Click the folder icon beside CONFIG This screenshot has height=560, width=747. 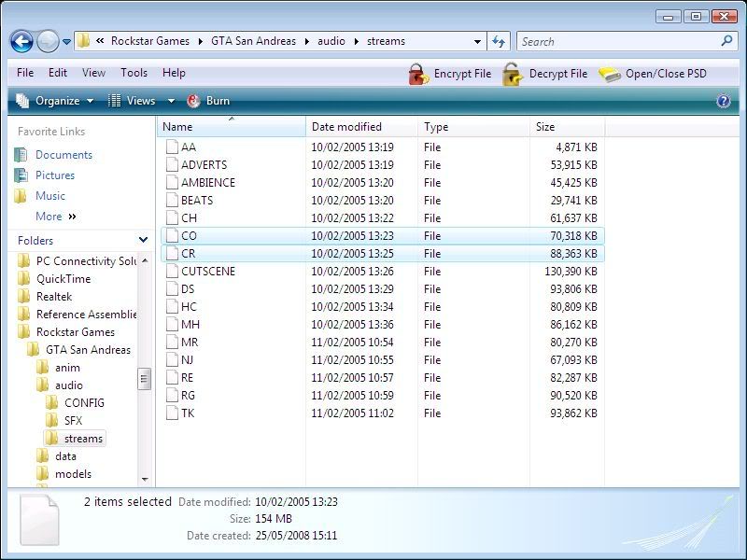(52, 403)
